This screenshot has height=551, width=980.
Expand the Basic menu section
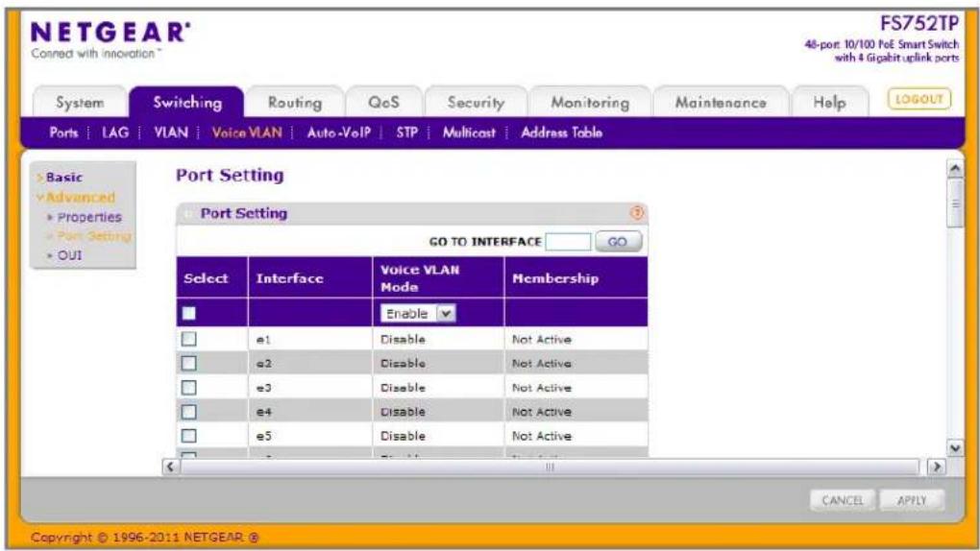coord(63,178)
